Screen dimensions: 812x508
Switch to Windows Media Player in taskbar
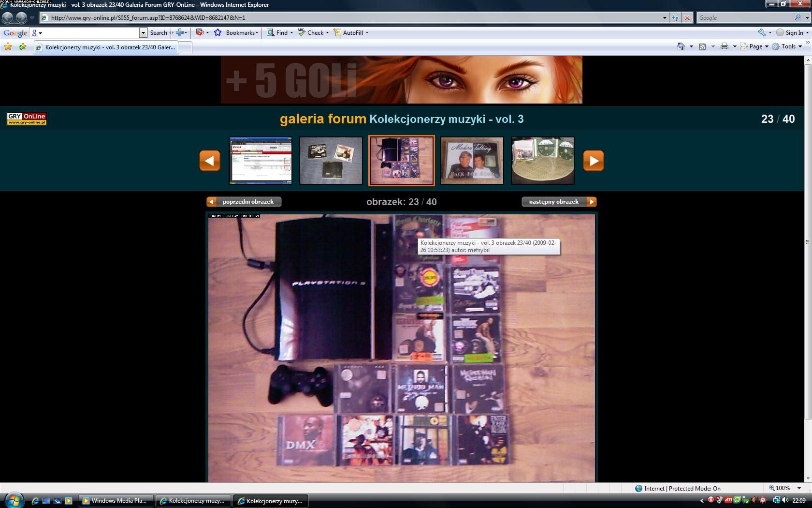pyautogui.click(x=116, y=501)
